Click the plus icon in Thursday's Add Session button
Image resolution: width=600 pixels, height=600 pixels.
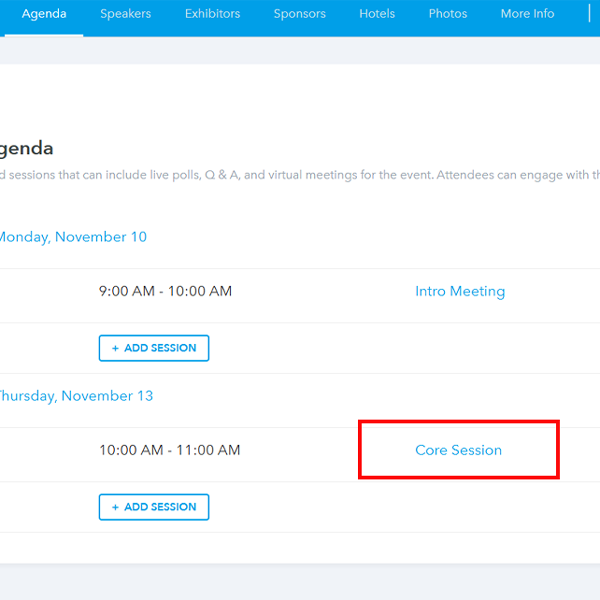[x=115, y=507]
